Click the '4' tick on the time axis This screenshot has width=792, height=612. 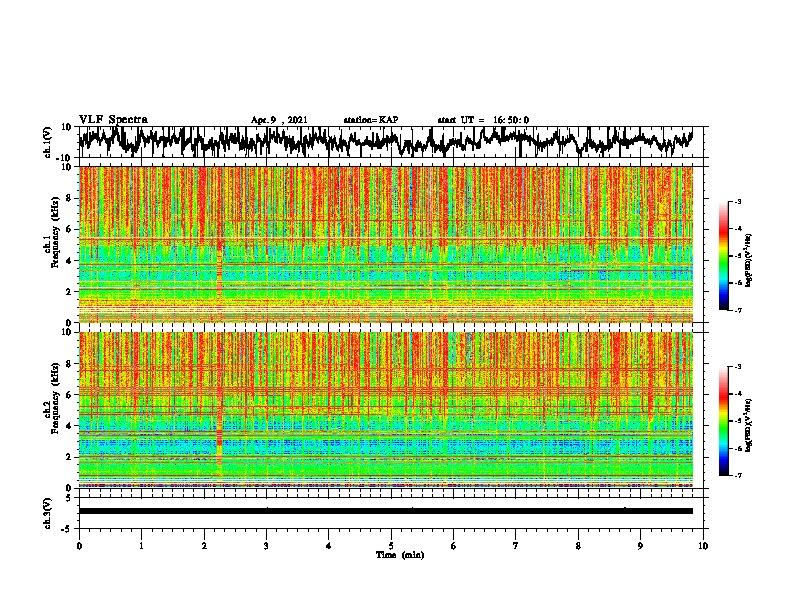(329, 546)
